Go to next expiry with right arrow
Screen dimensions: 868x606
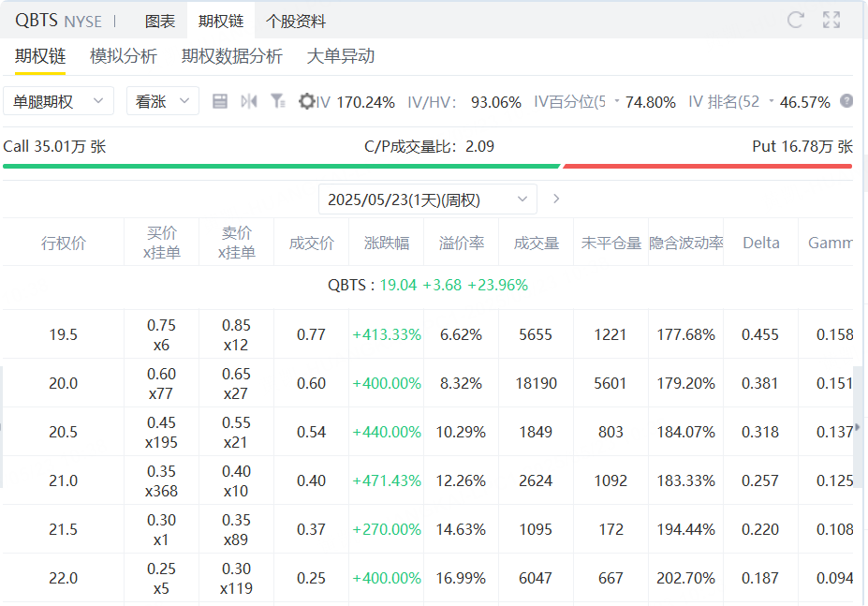(556, 199)
